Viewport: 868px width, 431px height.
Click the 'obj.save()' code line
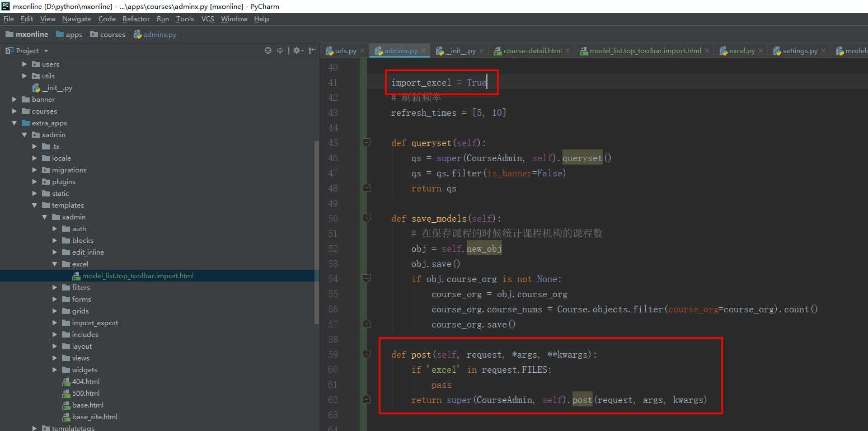tap(436, 264)
